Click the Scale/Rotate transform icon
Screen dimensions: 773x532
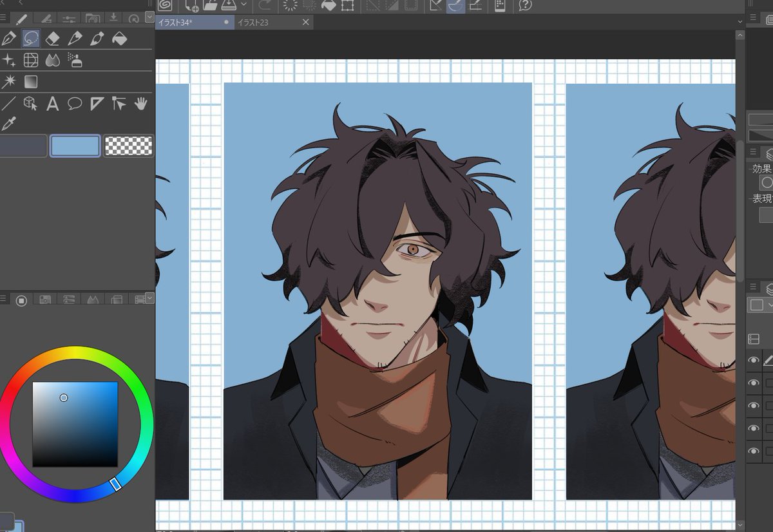tap(348, 5)
